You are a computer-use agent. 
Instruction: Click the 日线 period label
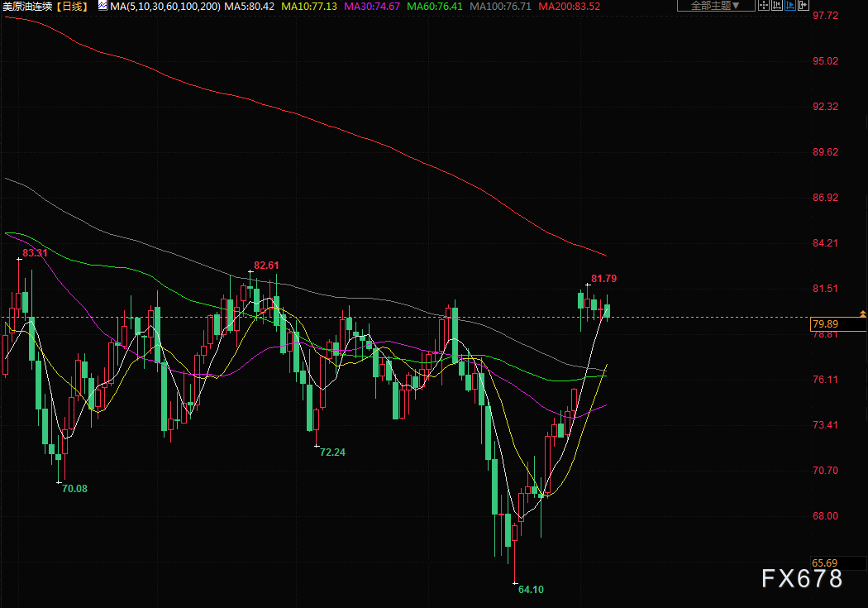pos(73,6)
